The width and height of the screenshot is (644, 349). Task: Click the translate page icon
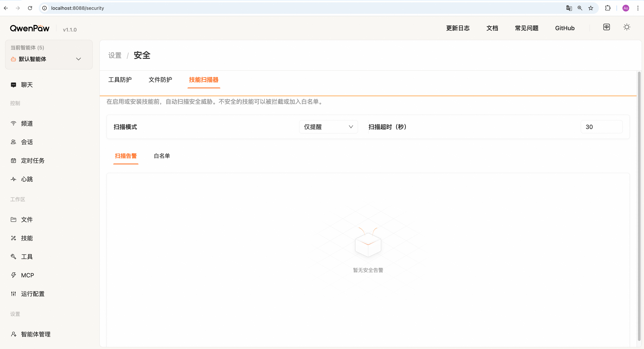click(569, 8)
